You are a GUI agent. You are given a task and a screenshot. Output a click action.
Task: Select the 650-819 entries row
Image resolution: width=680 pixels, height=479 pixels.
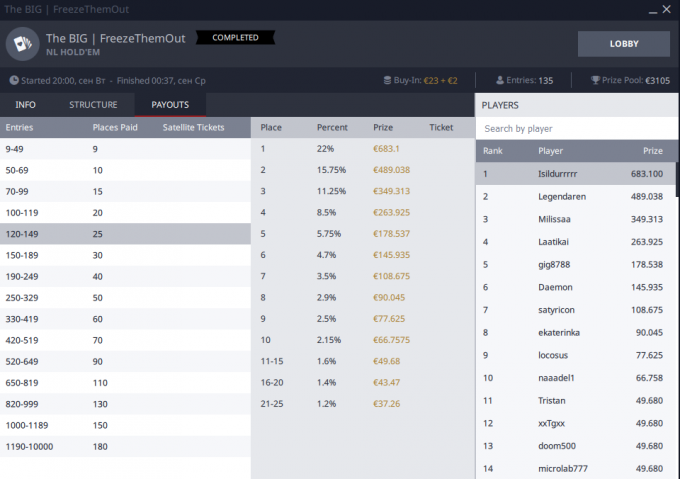(125, 382)
